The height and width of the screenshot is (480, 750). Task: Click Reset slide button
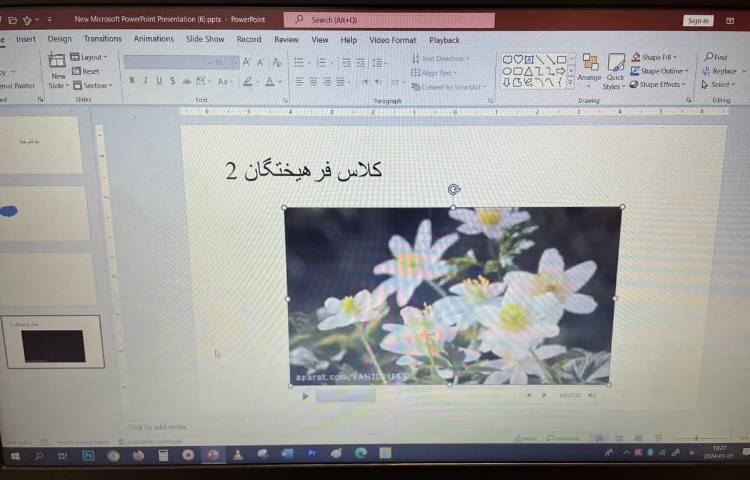(86, 71)
